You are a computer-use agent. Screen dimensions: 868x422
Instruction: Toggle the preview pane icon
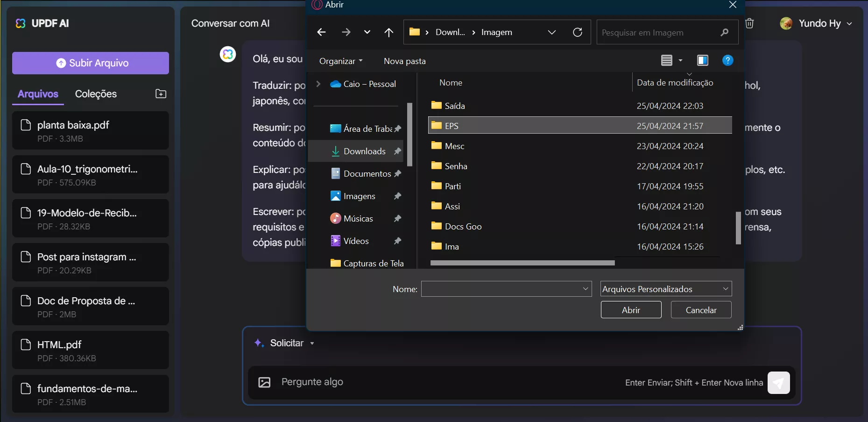pos(702,60)
